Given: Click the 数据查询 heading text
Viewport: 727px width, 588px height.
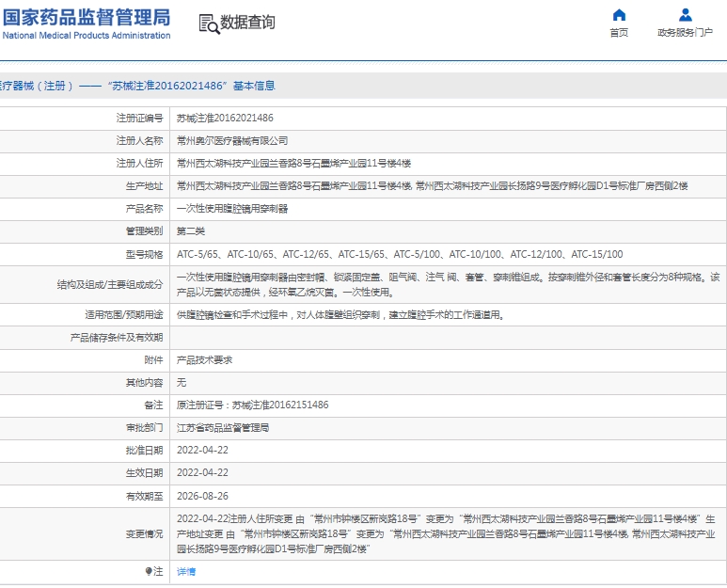Looking at the screenshot, I should click(x=247, y=24).
